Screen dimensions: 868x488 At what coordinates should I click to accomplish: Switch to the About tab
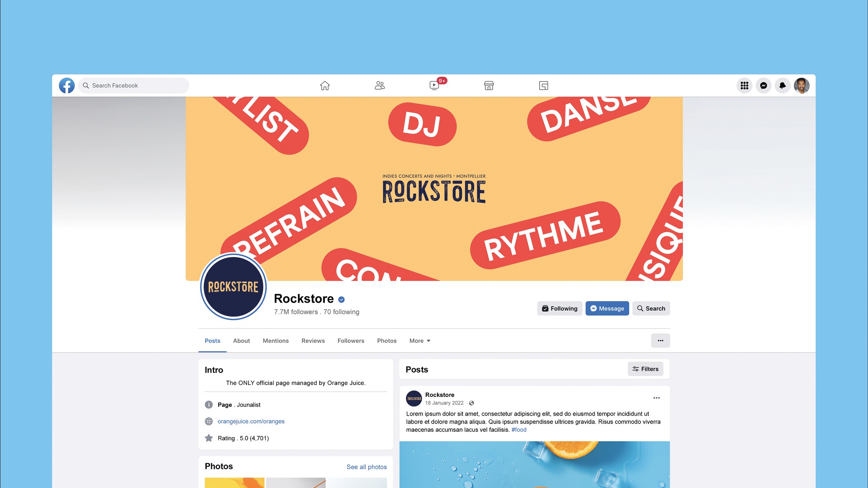tap(241, 341)
